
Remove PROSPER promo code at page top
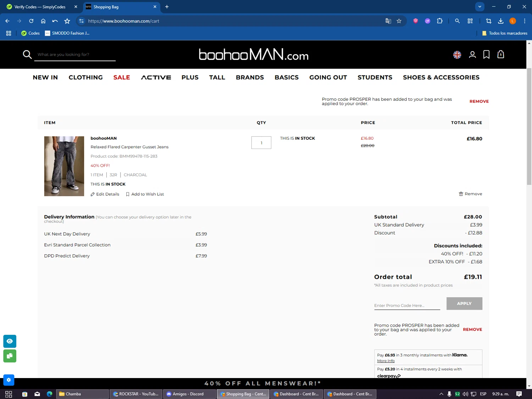pos(479,101)
